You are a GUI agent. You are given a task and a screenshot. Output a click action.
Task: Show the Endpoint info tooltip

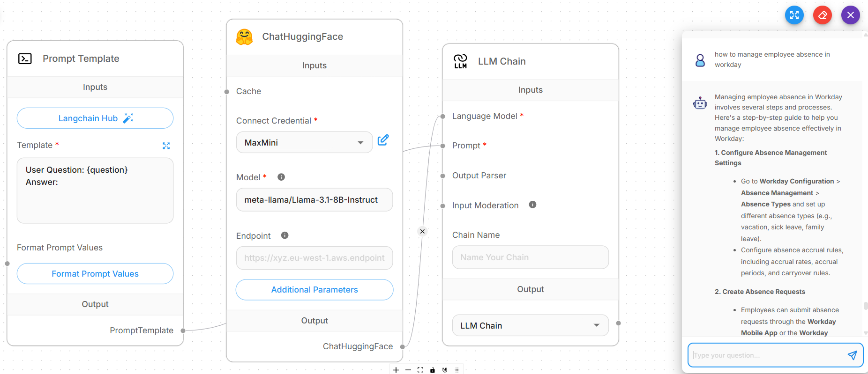(x=284, y=235)
